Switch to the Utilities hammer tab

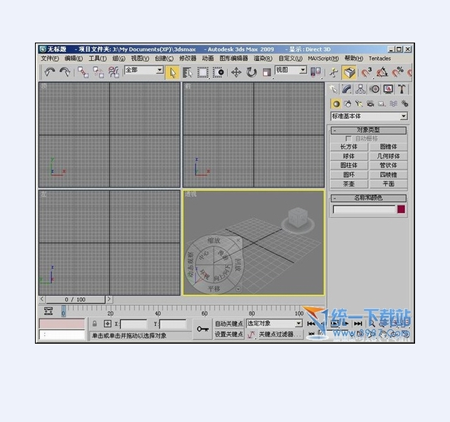pos(402,89)
